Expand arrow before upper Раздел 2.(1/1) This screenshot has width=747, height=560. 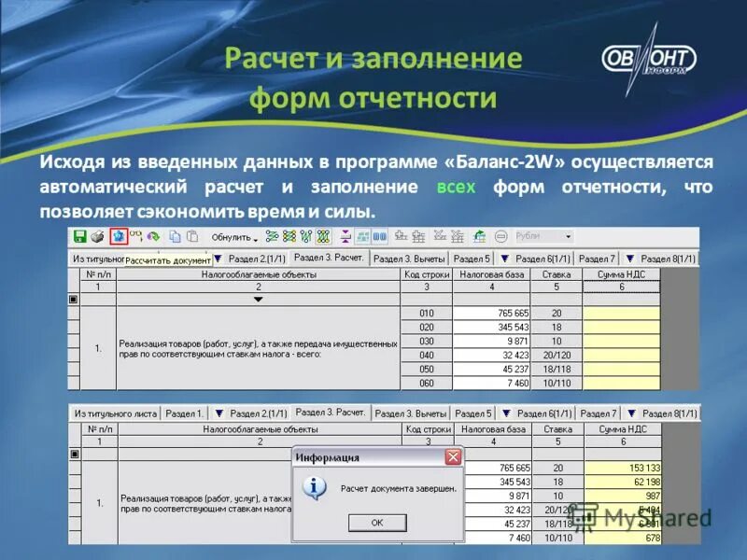(218, 259)
